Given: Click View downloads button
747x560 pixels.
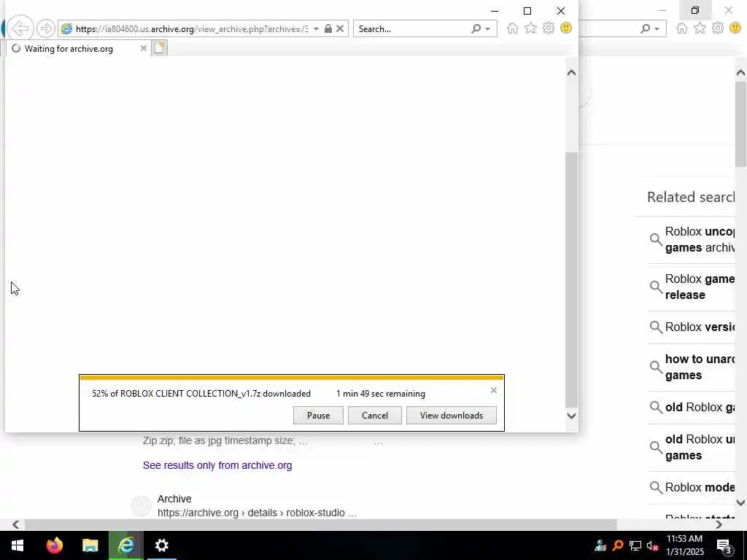Looking at the screenshot, I should (x=451, y=415).
